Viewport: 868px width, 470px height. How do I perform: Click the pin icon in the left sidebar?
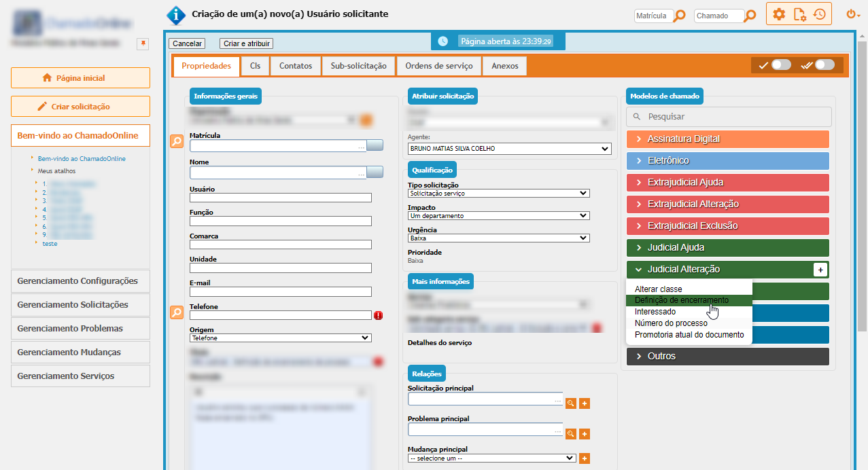pyautogui.click(x=143, y=43)
